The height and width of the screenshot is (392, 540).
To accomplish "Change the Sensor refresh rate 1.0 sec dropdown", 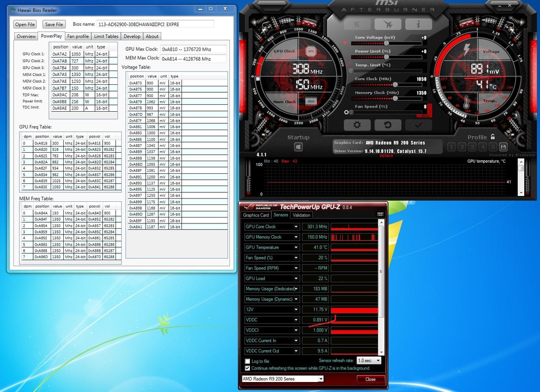I will pos(369,360).
